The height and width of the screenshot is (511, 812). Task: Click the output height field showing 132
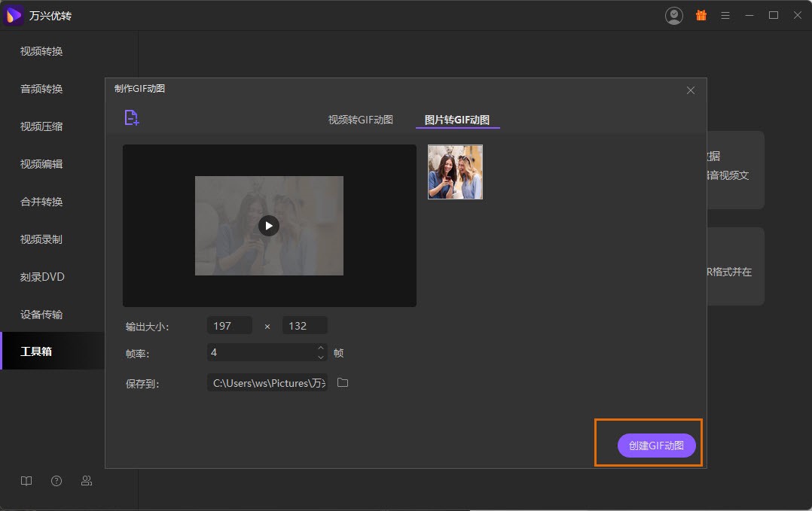[304, 326]
